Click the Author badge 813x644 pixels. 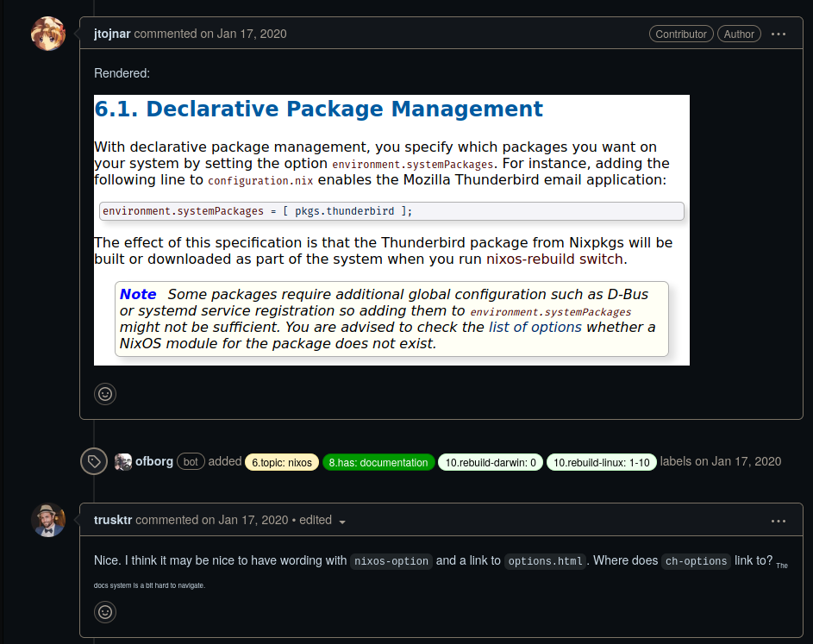[x=739, y=34]
